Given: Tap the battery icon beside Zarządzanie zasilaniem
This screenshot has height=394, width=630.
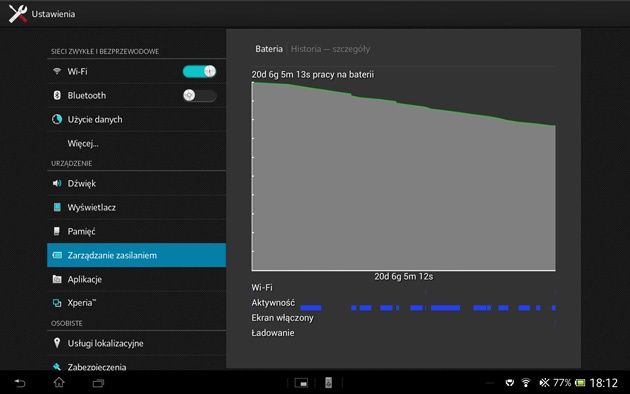Looking at the screenshot, I should pyautogui.click(x=57, y=255).
